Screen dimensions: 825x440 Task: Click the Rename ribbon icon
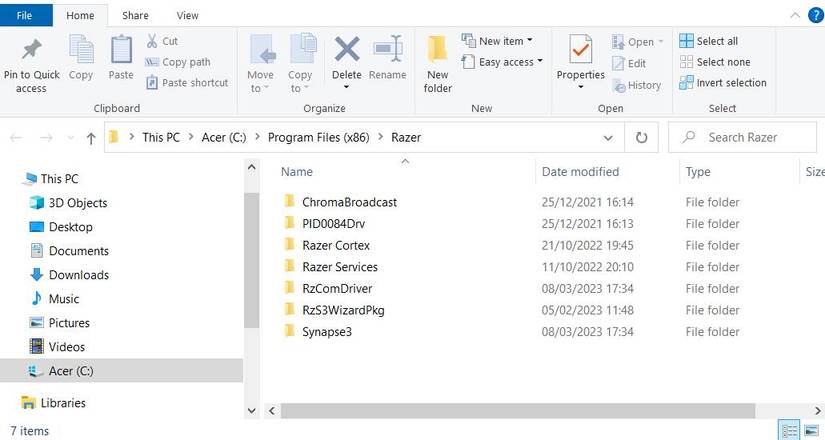(388, 49)
